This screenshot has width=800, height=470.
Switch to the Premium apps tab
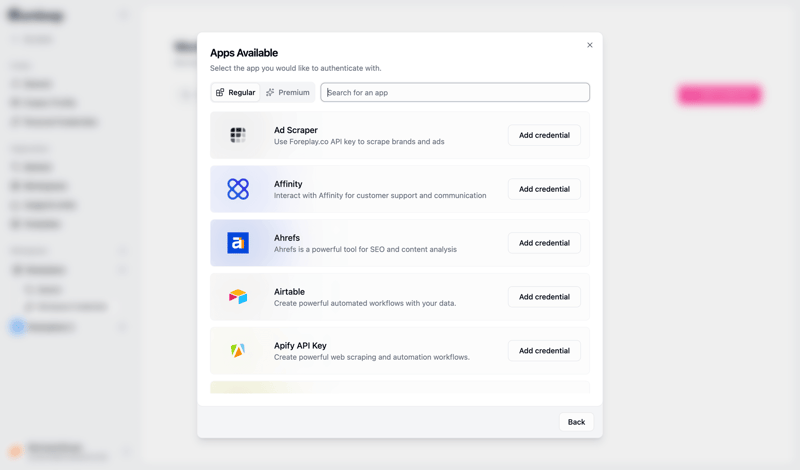point(288,92)
